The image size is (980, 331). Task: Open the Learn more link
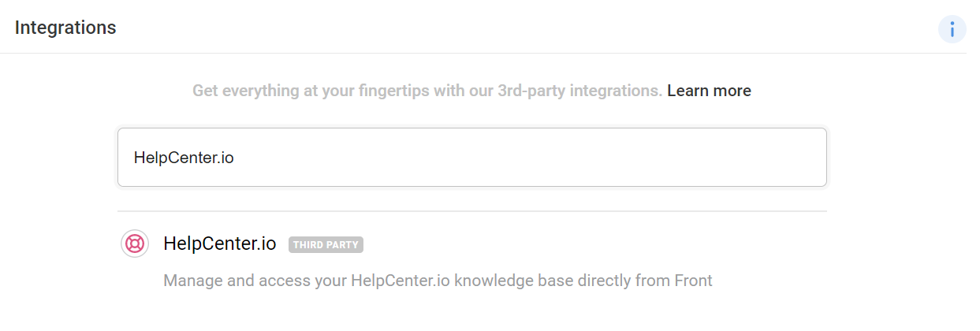click(x=709, y=91)
